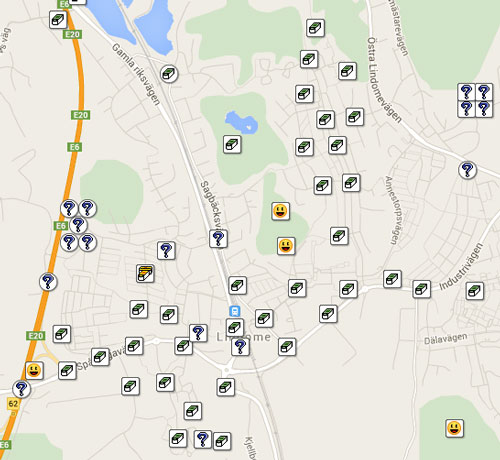Click smiley icon in the bottom-right green area

[455, 428]
